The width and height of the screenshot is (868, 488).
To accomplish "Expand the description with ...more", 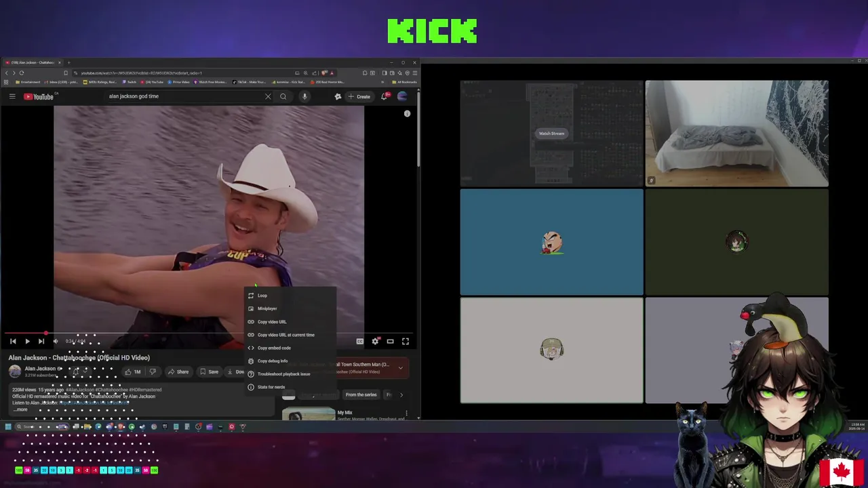I will point(20,409).
